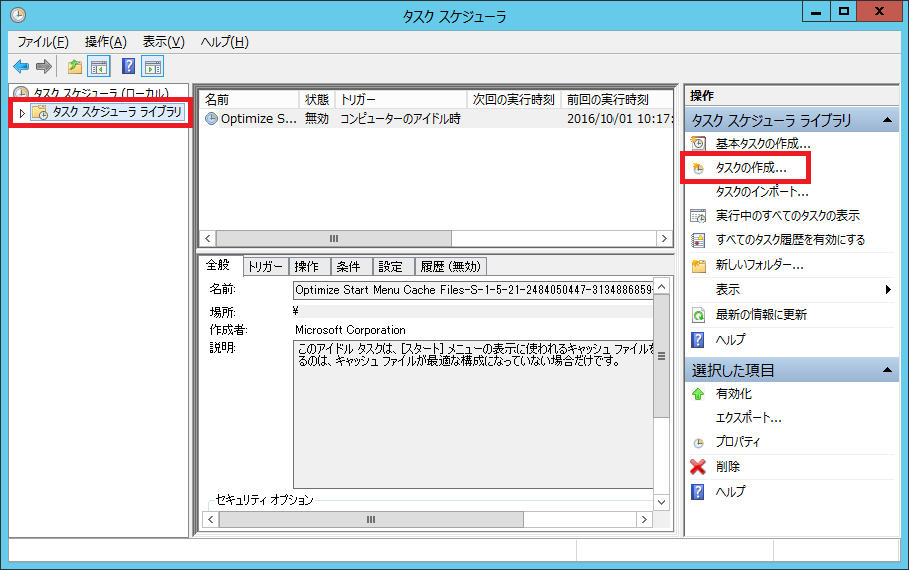Click the show/hide action pane toolbar icon

(x=152, y=67)
